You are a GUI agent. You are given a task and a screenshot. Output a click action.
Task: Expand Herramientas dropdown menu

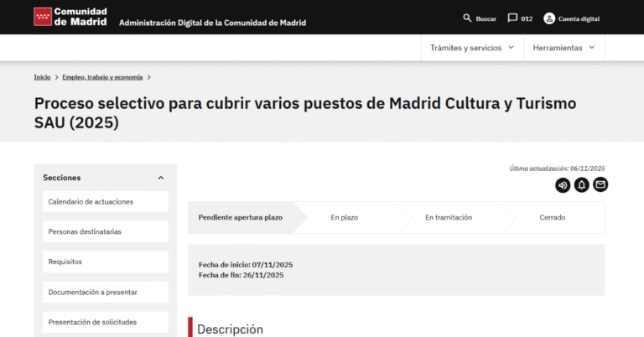tap(563, 48)
